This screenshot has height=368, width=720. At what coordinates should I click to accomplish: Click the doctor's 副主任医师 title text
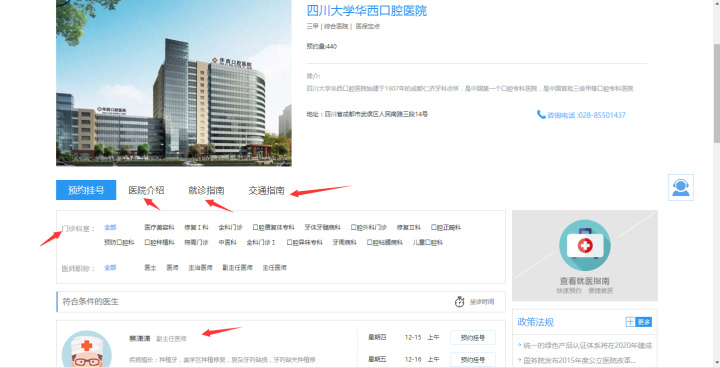click(171, 339)
